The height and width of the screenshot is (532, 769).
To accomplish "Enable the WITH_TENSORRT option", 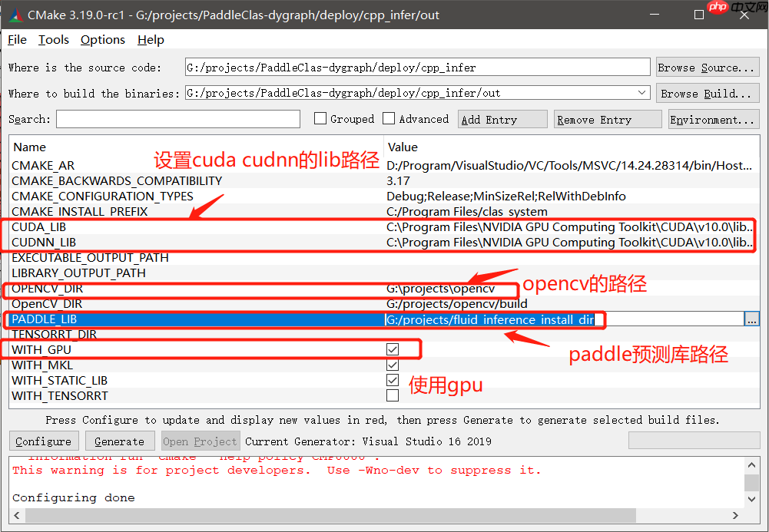I will [x=393, y=395].
